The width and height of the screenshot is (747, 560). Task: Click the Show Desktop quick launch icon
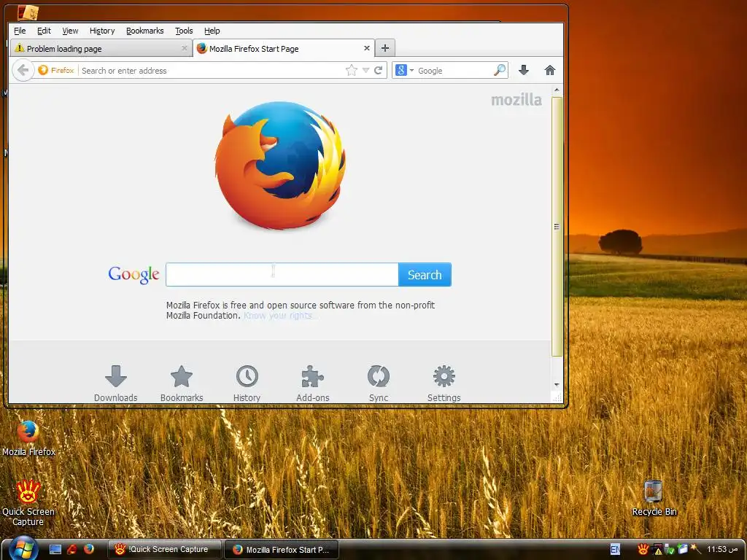tap(55, 550)
